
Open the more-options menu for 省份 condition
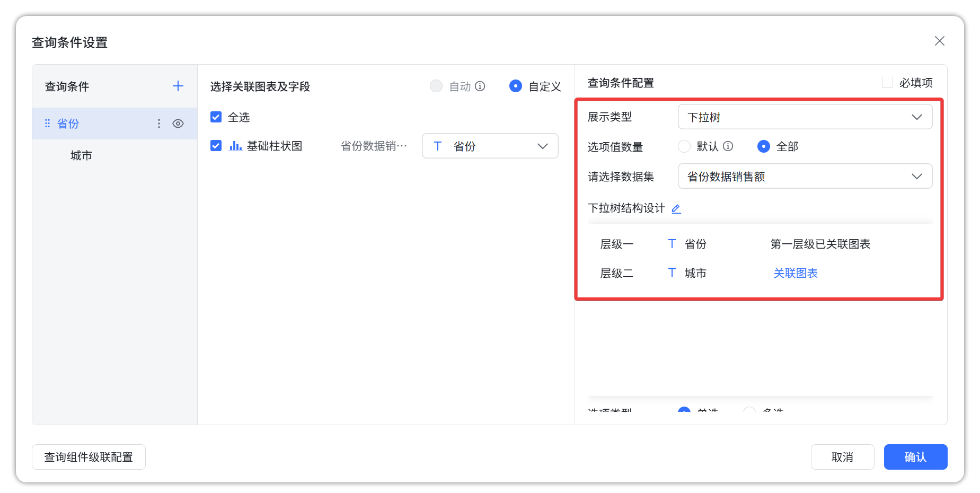tap(159, 124)
